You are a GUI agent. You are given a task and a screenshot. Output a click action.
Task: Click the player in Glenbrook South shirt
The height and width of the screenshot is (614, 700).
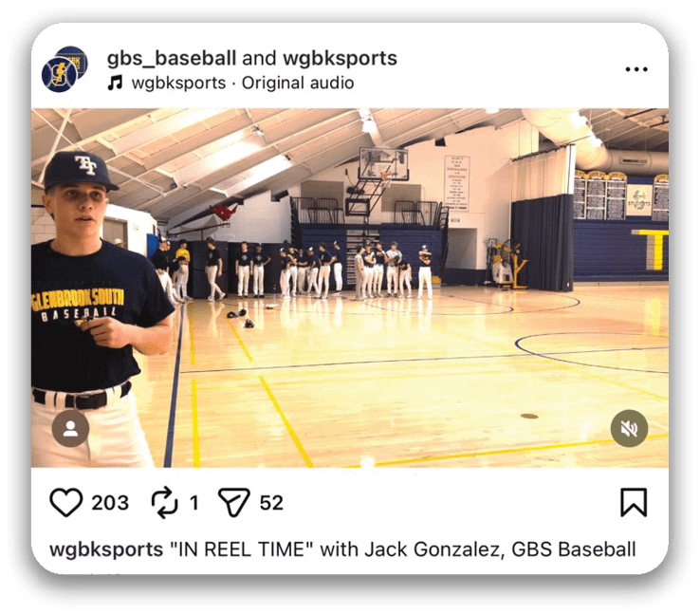click(x=96, y=309)
